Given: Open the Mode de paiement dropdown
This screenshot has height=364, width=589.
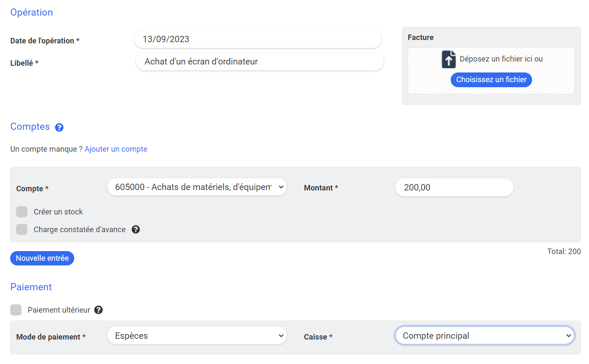Looking at the screenshot, I should click(197, 336).
